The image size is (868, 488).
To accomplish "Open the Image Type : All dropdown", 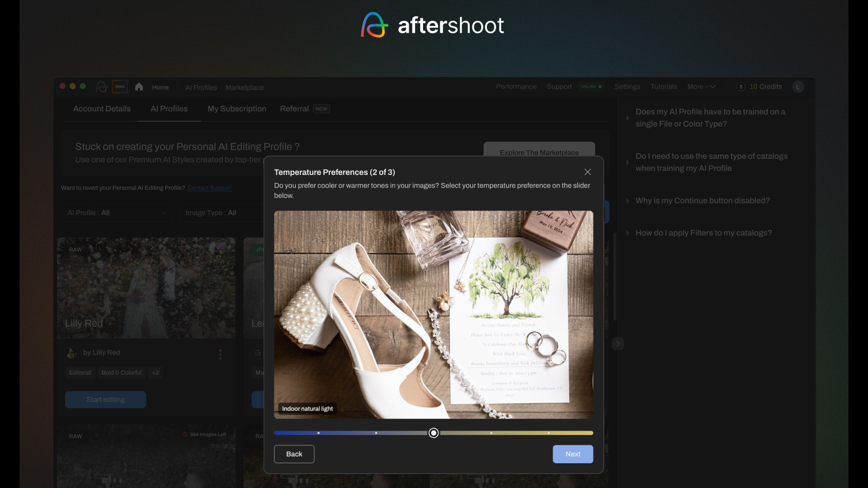I will (x=222, y=213).
